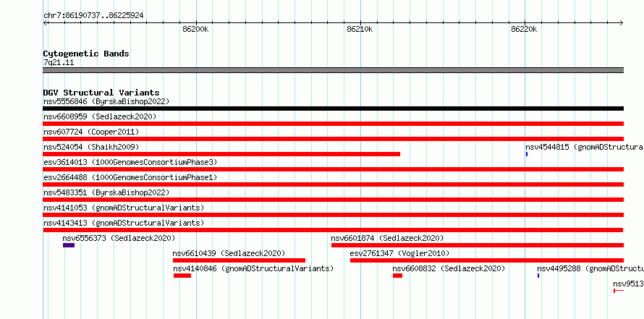Open nsv6610439 (Sedlazeck2020) label

(229, 253)
